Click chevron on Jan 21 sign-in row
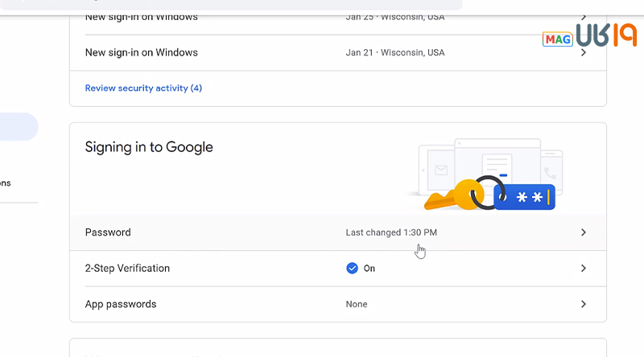 pyautogui.click(x=584, y=53)
